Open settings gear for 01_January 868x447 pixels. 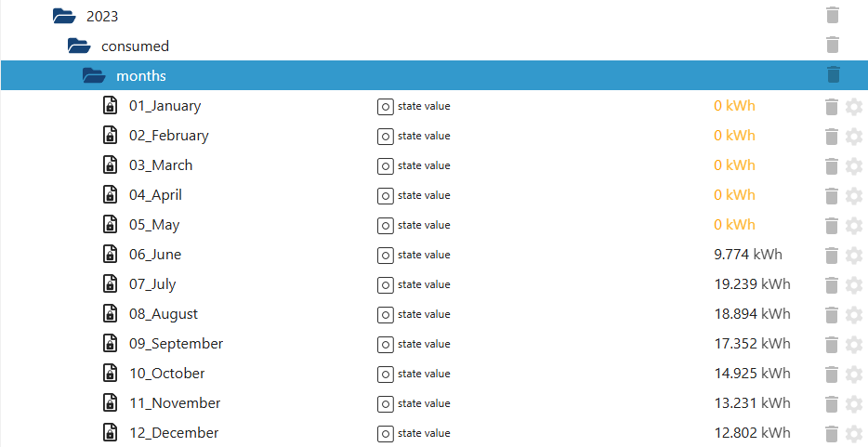coord(854,107)
